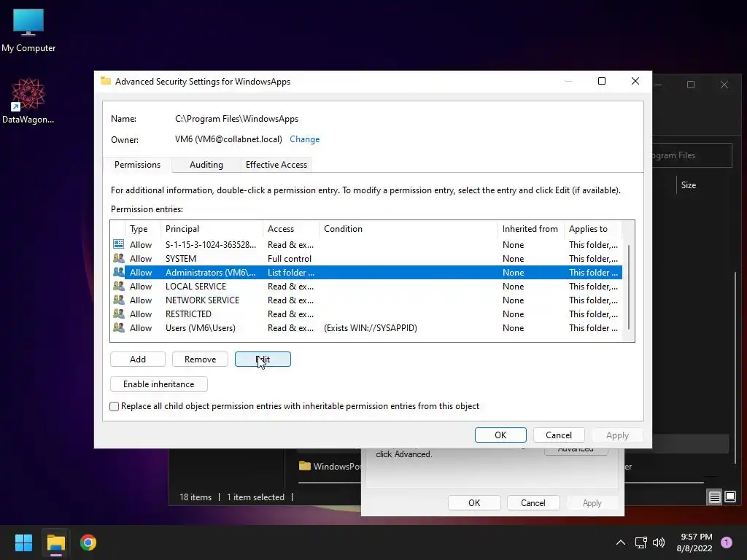The width and height of the screenshot is (747, 560).
Task: Sort entries by Access column header
Action: click(290, 228)
